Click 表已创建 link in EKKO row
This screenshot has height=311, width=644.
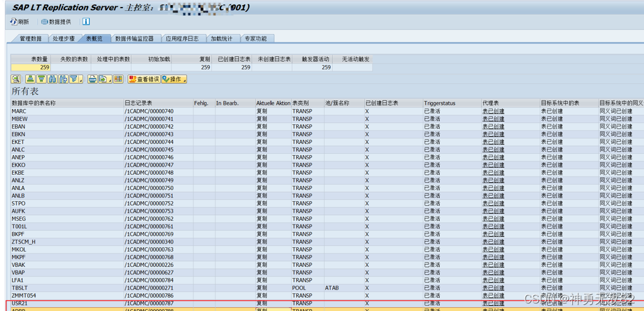click(x=493, y=165)
